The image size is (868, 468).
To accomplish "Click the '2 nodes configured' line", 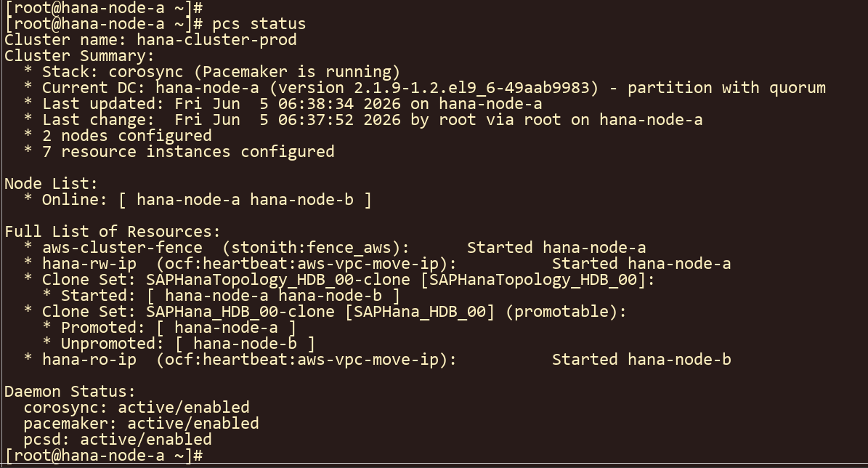I will pyautogui.click(x=127, y=136).
